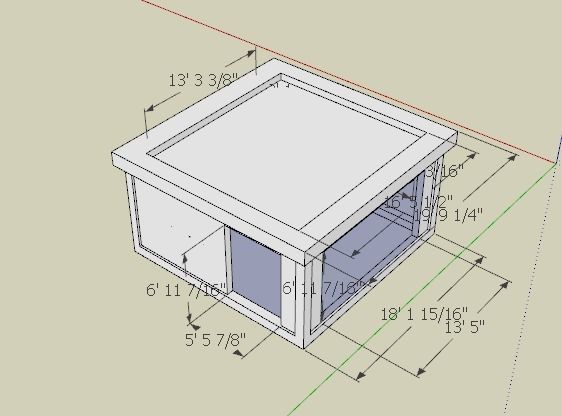Click the 3/16" dimension label

coord(444,171)
